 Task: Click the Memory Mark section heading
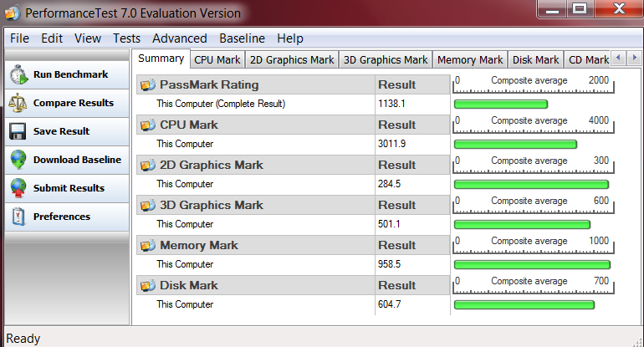[x=199, y=245]
